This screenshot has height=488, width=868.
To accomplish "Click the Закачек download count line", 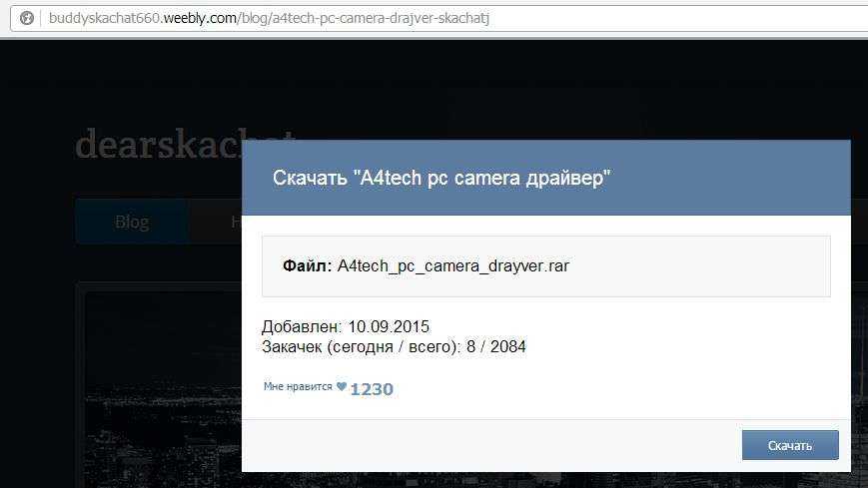I will pyautogui.click(x=394, y=347).
